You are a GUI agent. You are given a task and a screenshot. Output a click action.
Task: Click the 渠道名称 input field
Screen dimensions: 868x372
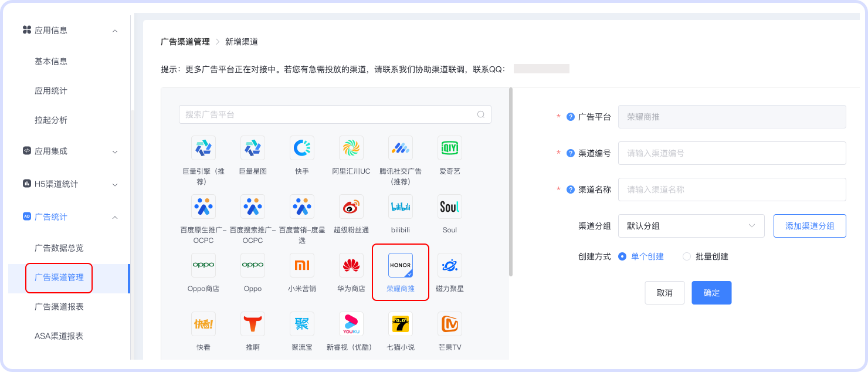pyautogui.click(x=732, y=190)
